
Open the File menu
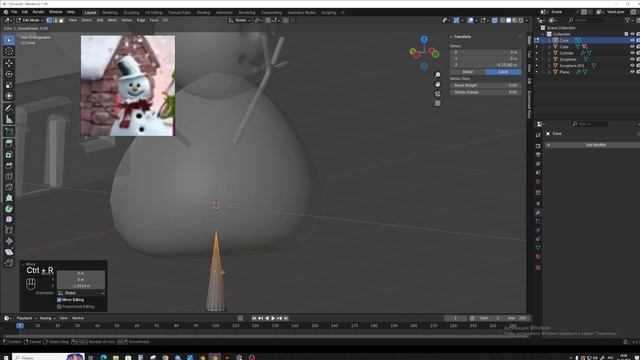tap(14, 12)
